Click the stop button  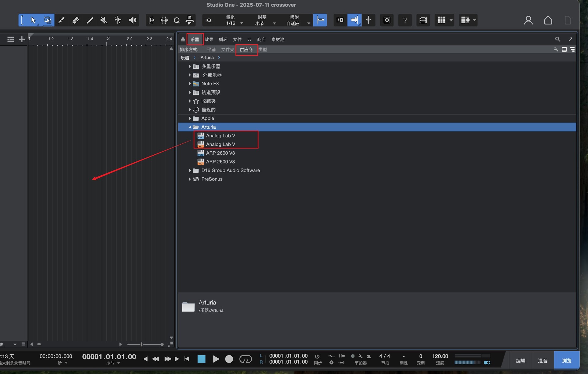click(202, 359)
